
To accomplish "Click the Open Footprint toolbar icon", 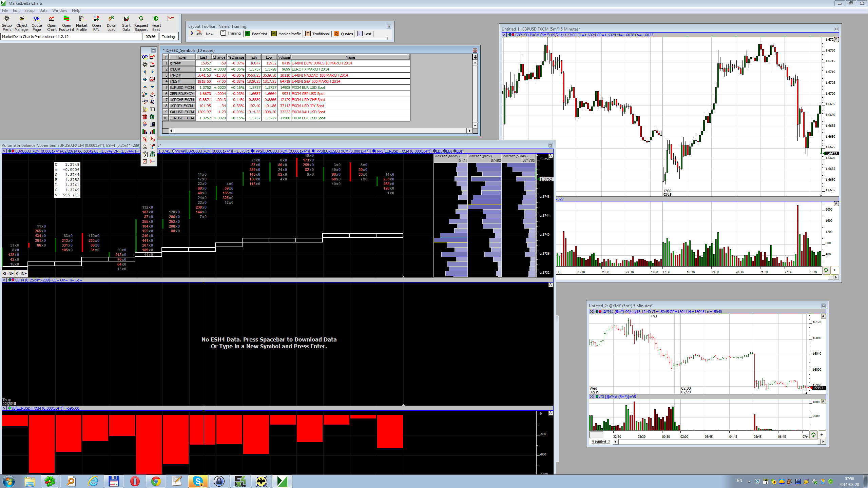I will [66, 19].
